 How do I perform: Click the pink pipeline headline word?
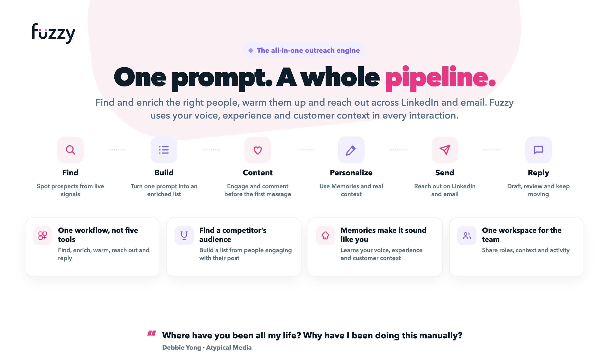point(440,79)
